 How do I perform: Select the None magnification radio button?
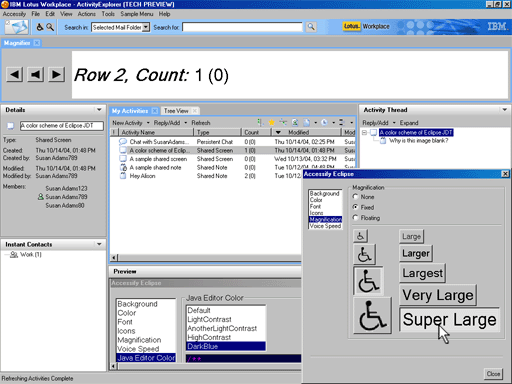[x=355, y=197]
